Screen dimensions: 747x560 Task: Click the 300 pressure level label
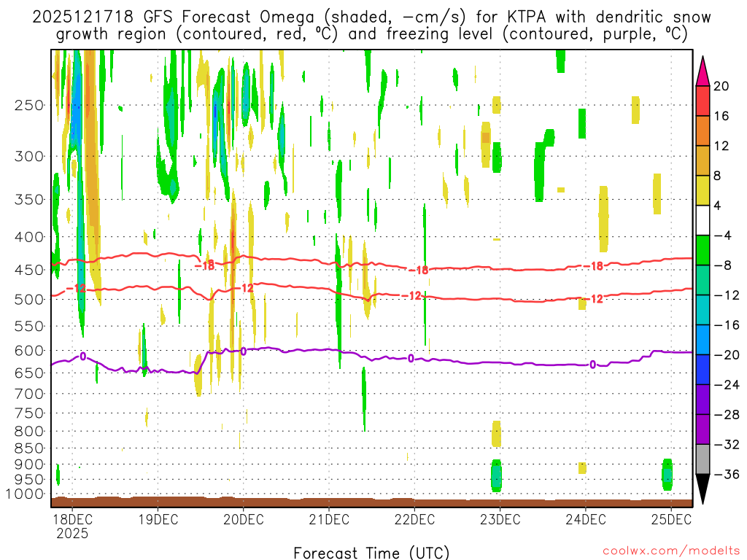29,156
